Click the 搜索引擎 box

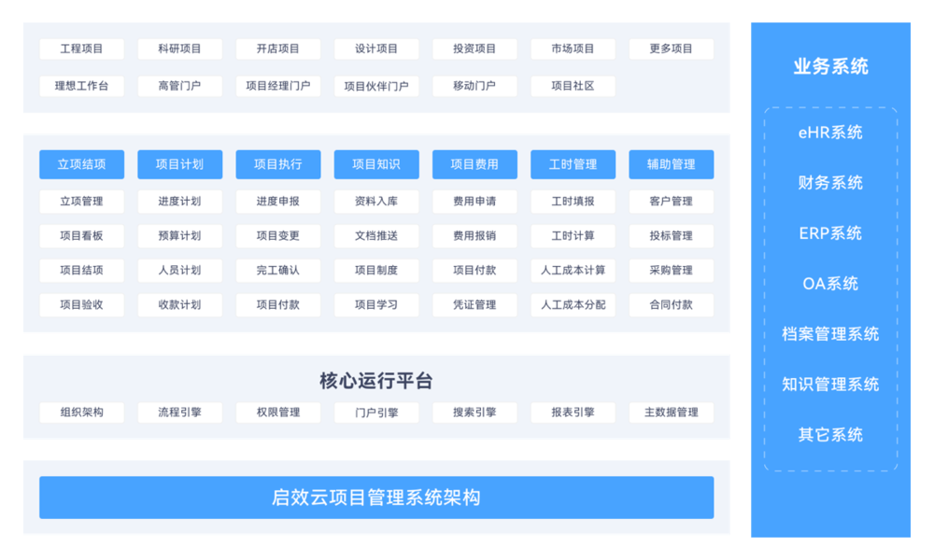pyautogui.click(x=474, y=413)
